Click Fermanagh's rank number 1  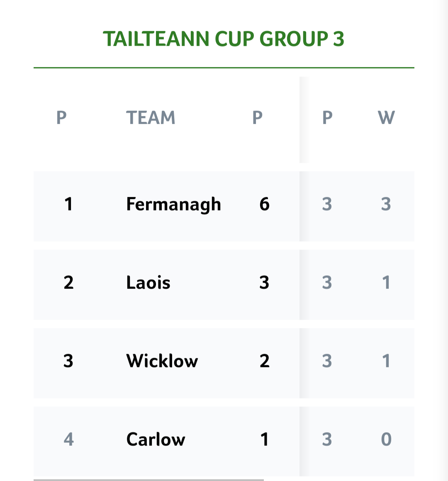69,204
